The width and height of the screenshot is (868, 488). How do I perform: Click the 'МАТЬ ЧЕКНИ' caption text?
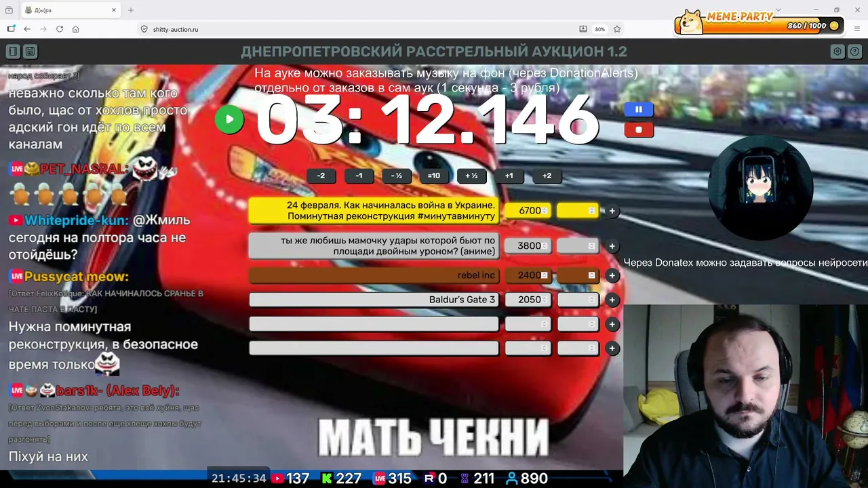(433, 437)
